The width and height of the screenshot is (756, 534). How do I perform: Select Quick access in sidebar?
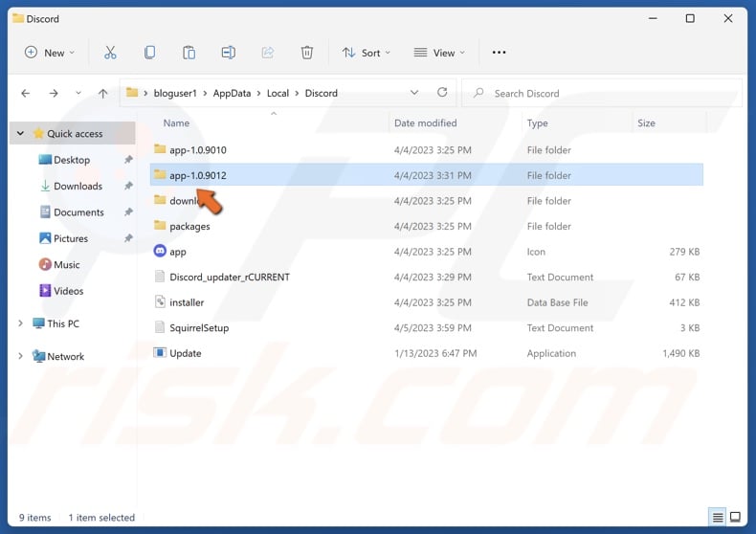[75, 134]
